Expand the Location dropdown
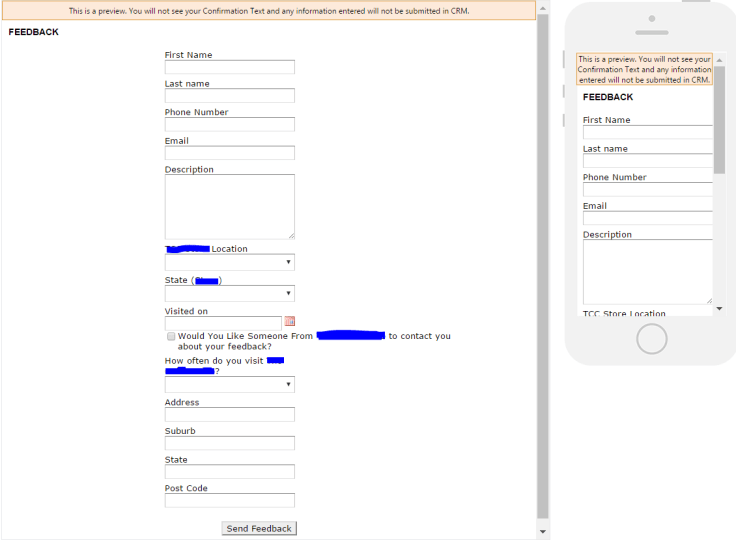 click(x=229, y=262)
